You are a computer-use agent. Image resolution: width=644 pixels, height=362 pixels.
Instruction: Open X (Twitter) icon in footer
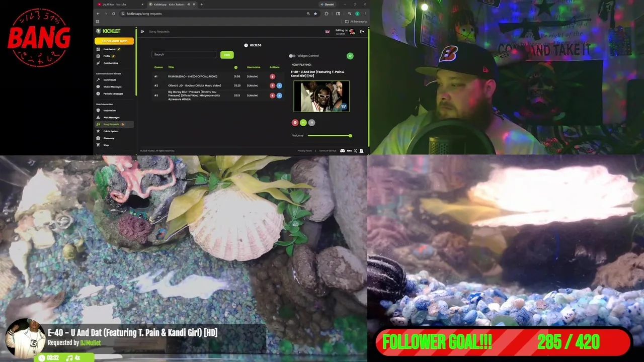tap(355, 151)
